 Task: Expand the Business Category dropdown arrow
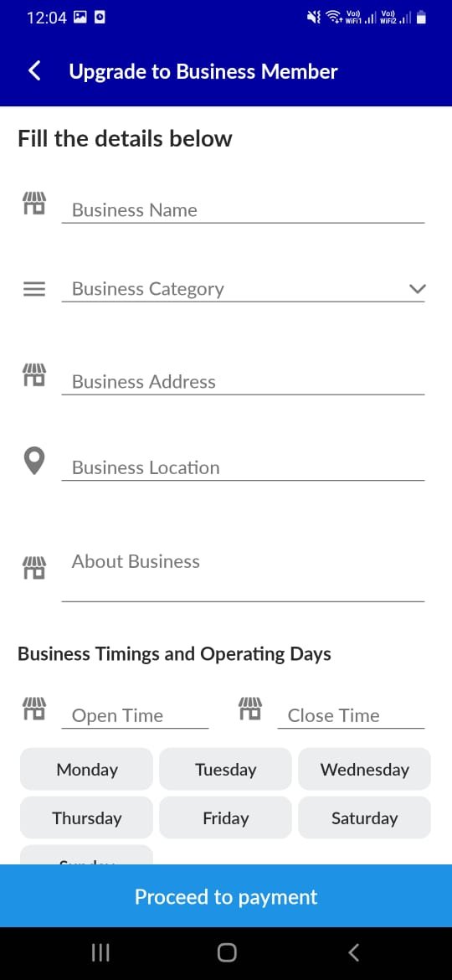point(416,289)
